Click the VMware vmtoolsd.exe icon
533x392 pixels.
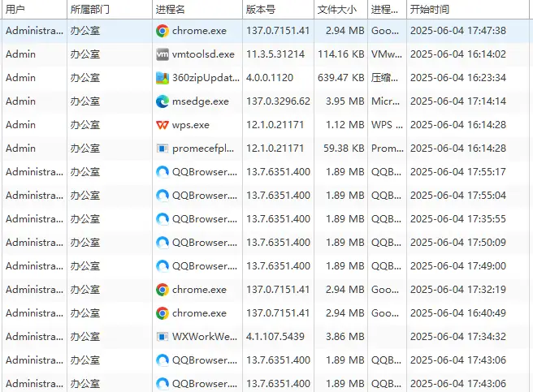[x=162, y=54]
